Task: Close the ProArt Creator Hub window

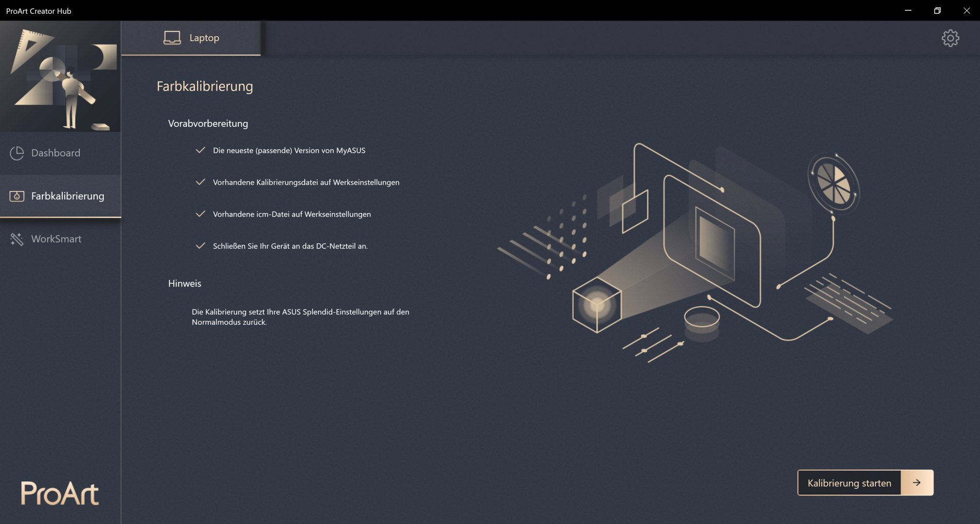Action: coord(966,10)
